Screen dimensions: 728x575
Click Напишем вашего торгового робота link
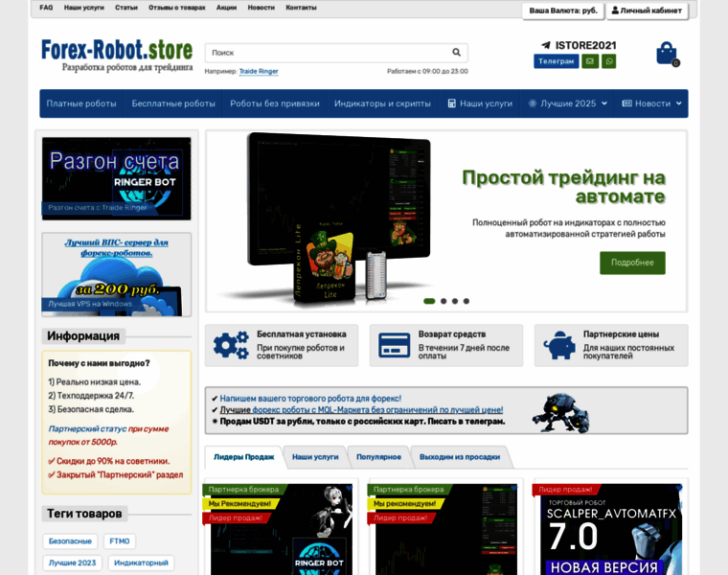click(x=310, y=399)
